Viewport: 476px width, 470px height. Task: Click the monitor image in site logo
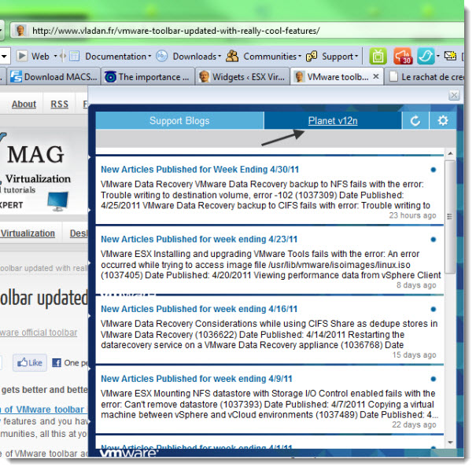click(58, 201)
